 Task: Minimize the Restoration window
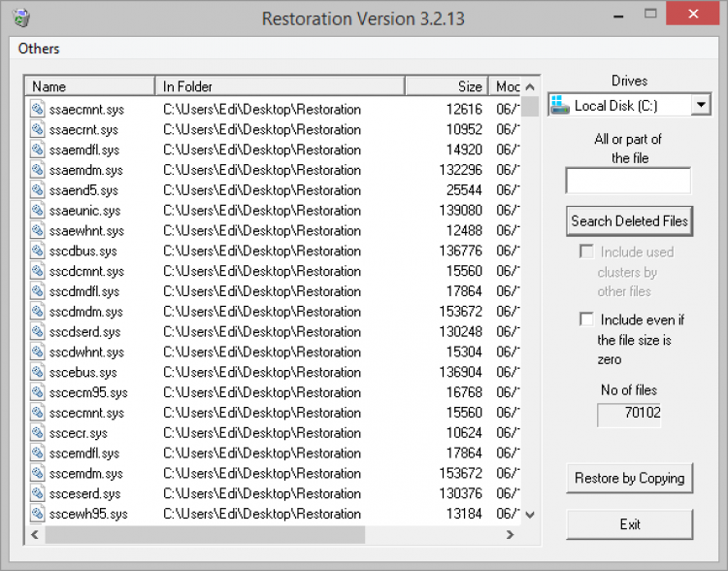click(x=618, y=16)
